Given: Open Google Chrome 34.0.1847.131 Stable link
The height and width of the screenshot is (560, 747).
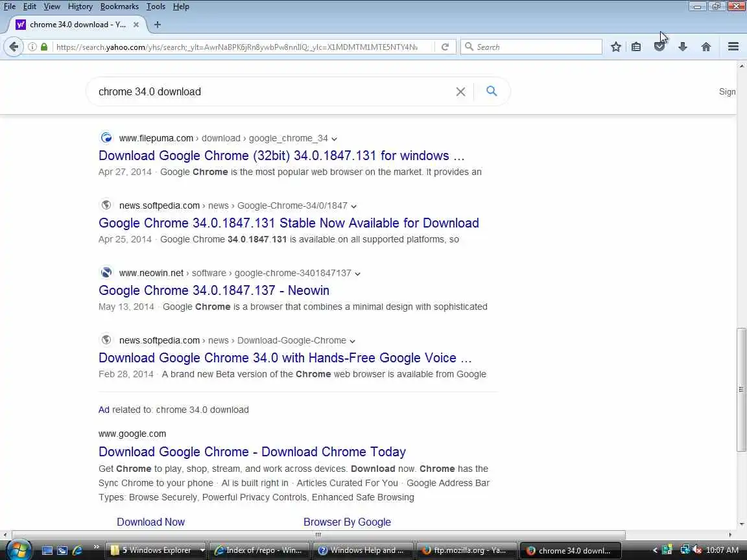Looking at the screenshot, I should click(x=289, y=223).
